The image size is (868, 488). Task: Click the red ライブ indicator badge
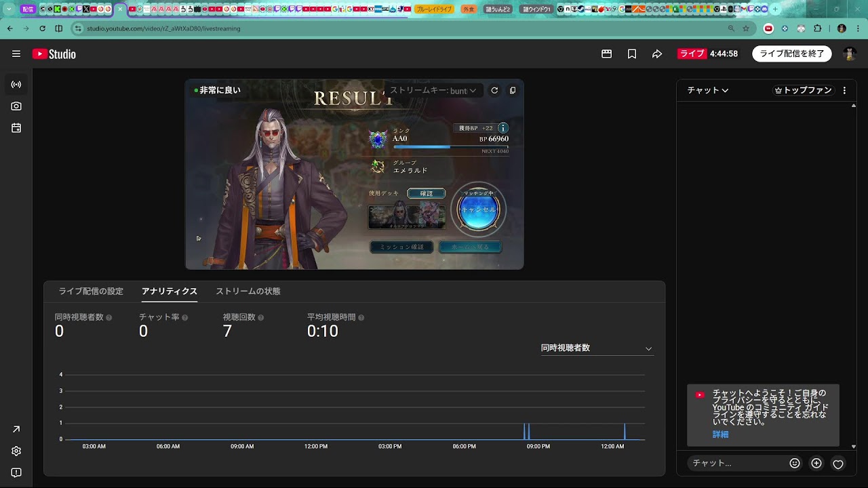tap(692, 54)
